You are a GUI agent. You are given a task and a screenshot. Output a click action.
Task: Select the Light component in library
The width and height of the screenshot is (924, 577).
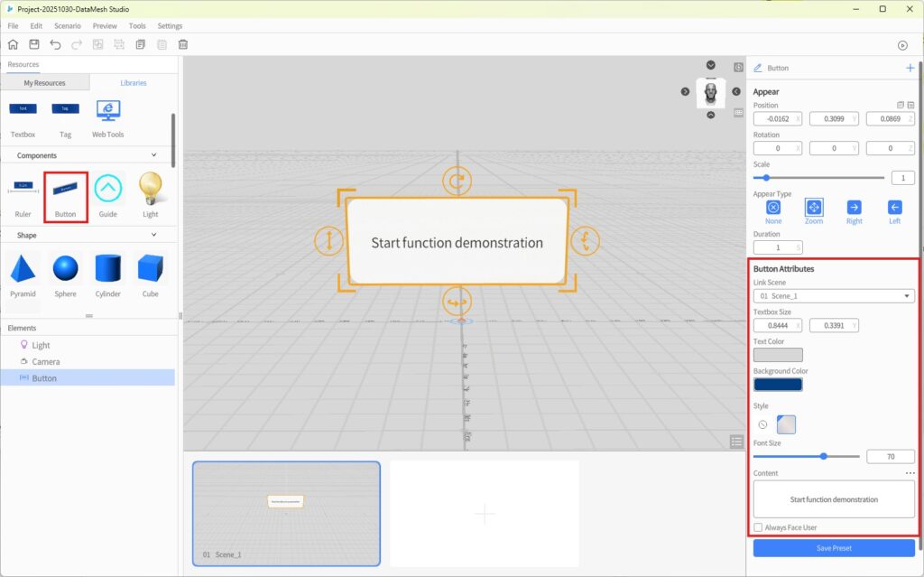point(150,191)
